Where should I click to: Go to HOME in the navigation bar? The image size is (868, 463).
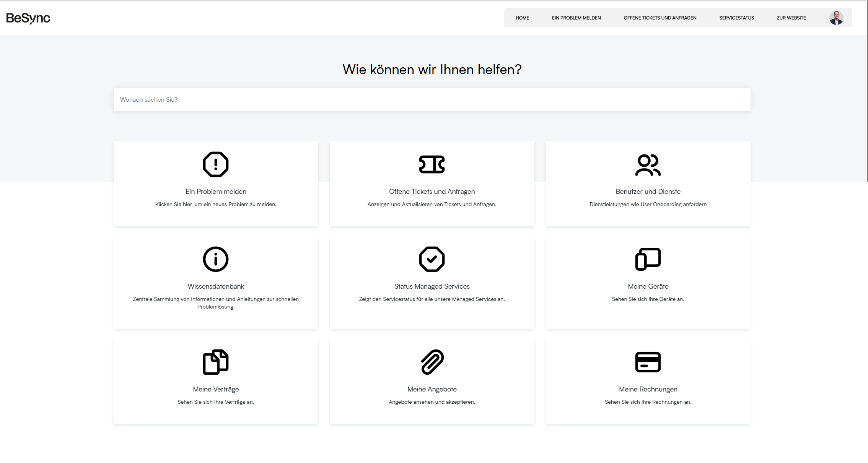click(x=522, y=18)
